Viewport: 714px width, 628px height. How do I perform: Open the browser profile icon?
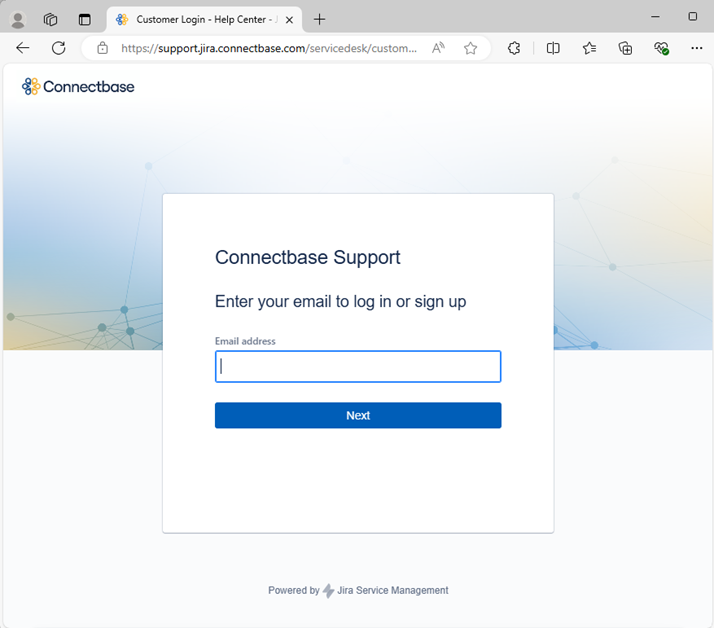[x=18, y=19]
